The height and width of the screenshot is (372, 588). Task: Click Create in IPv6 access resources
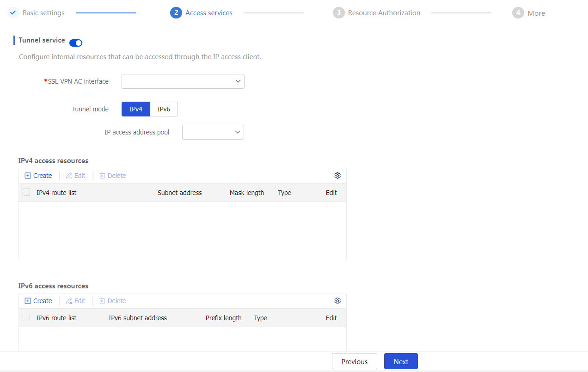38,301
